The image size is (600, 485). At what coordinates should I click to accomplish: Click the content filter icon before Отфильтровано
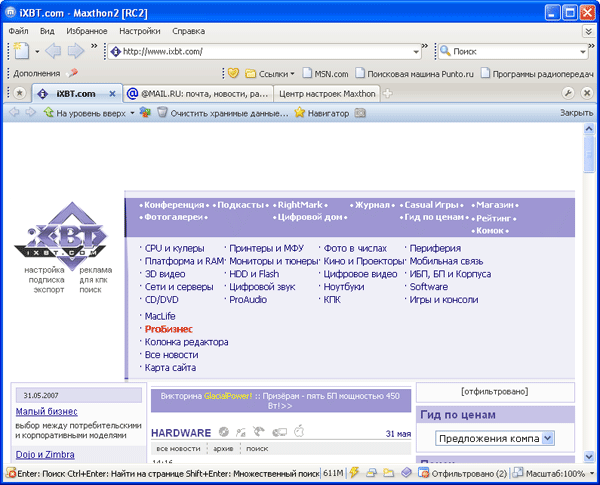(424, 473)
